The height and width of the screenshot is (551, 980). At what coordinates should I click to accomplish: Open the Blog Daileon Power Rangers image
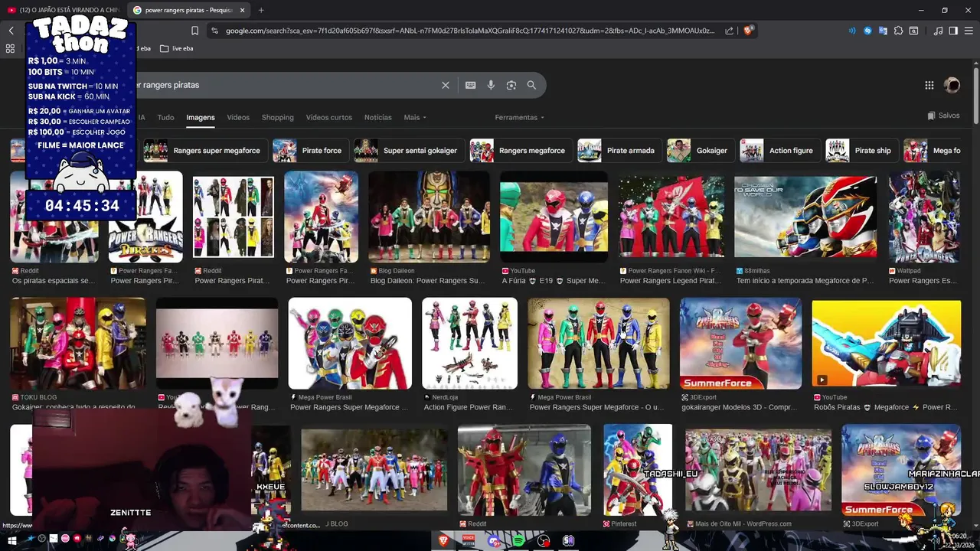429,217
